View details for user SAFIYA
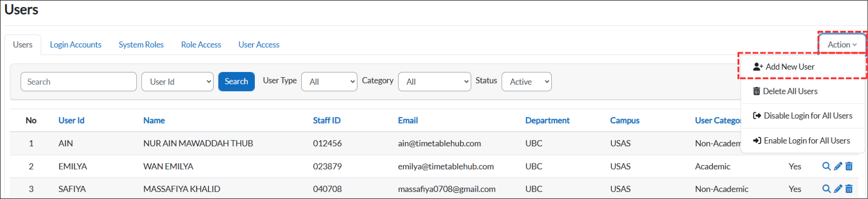The image size is (868, 199). click(826, 189)
